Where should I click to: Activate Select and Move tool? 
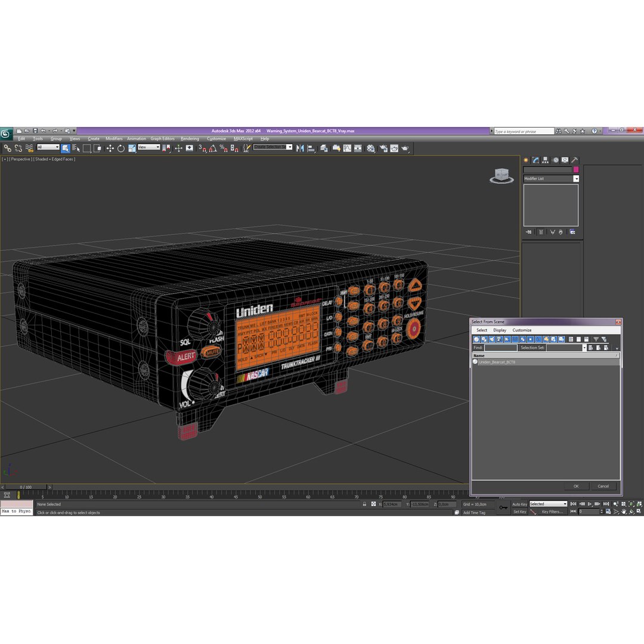[x=110, y=148]
